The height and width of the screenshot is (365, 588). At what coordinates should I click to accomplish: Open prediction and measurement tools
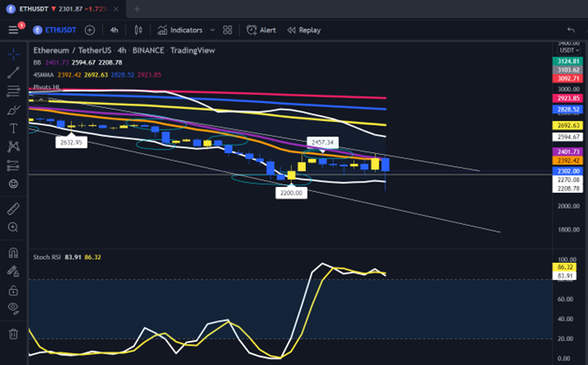[x=14, y=165]
